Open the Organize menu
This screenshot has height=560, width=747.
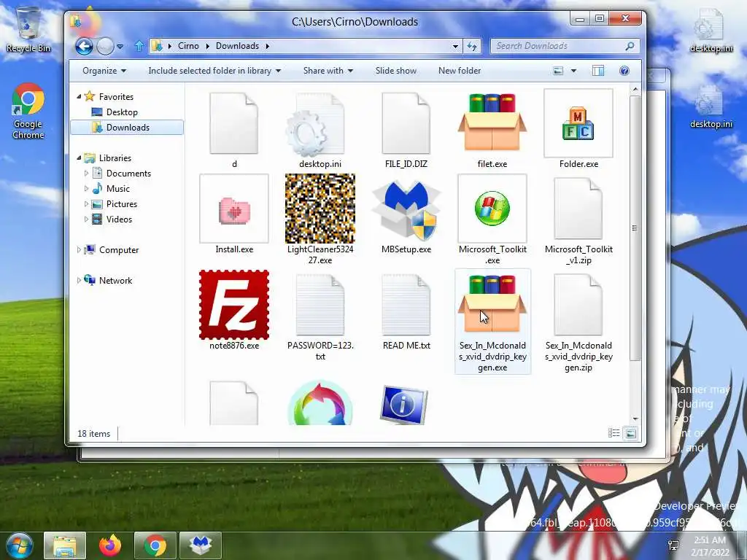click(x=104, y=71)
